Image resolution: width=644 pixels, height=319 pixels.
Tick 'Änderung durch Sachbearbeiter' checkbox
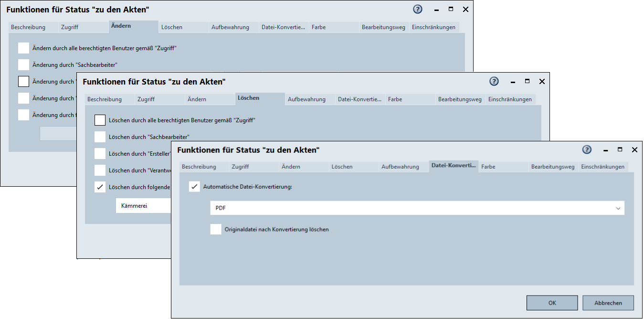[23, 64]
